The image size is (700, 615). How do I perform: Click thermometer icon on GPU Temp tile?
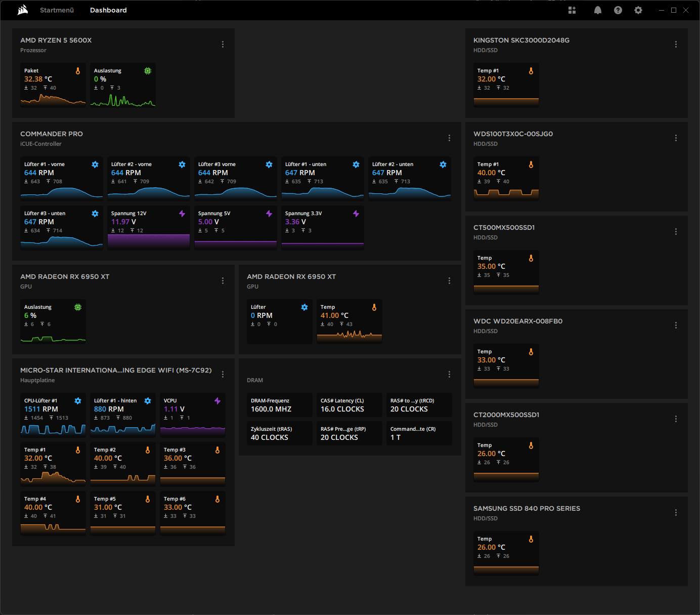click(374, 307)
